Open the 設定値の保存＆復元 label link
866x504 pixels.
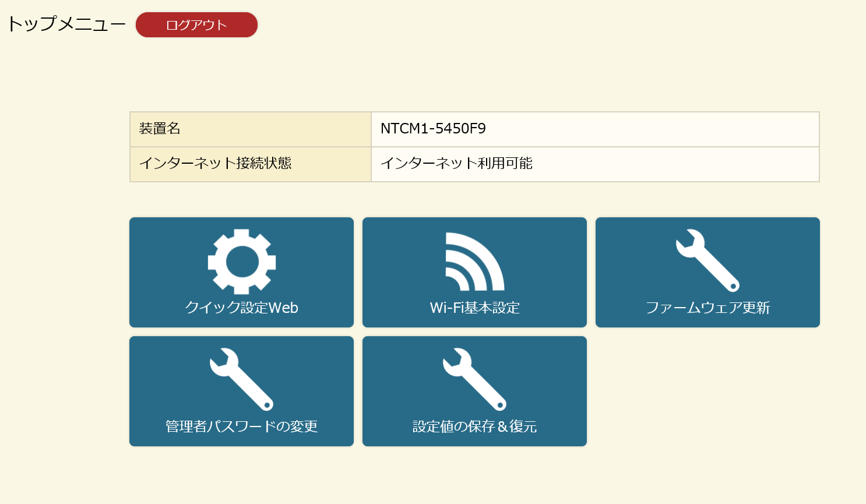point(475,427)
